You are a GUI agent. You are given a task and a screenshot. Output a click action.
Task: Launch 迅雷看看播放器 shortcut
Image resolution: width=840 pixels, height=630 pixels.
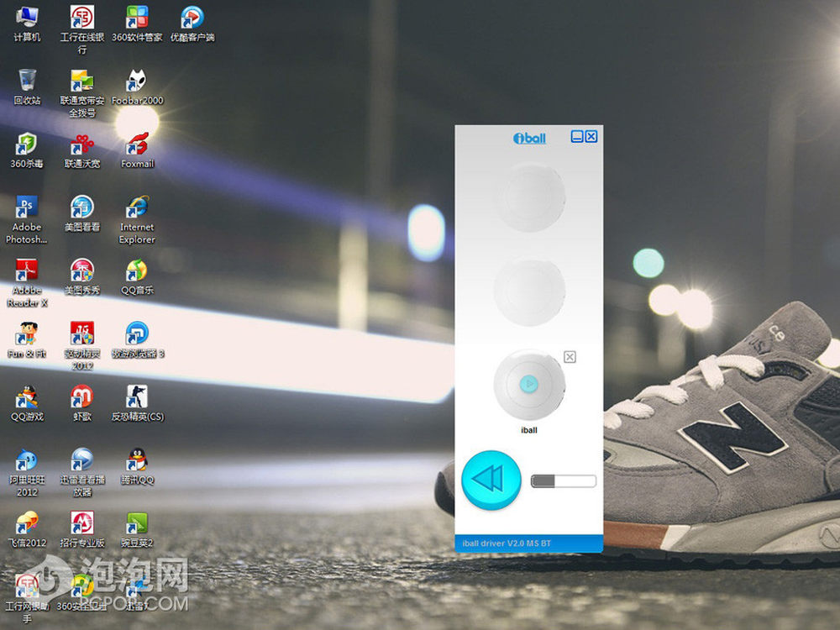82,472
